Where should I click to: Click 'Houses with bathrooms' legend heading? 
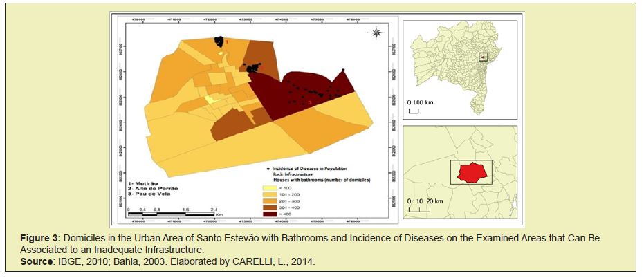pos(321,179)
